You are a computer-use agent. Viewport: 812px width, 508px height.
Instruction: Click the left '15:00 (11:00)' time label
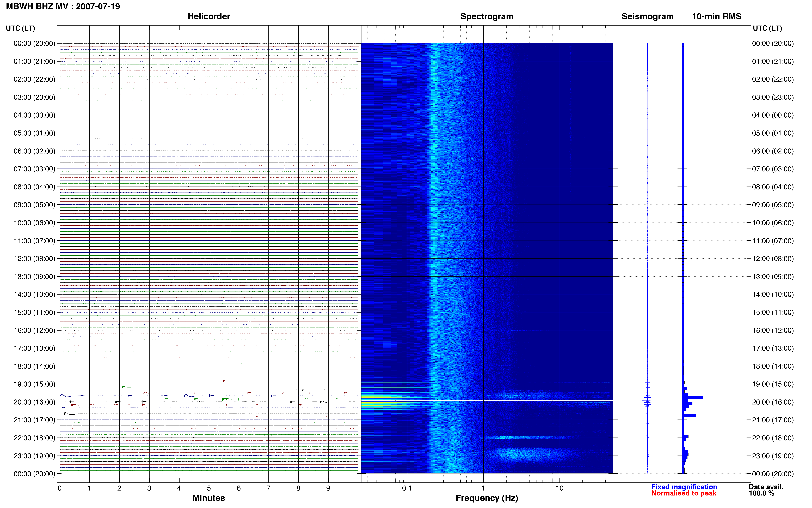[34, 312]
